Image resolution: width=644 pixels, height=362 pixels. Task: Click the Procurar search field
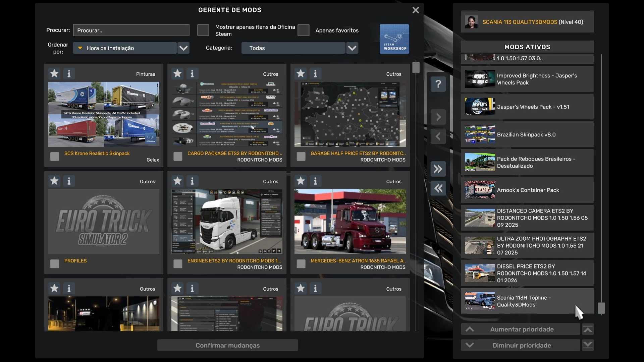[131, 30]
